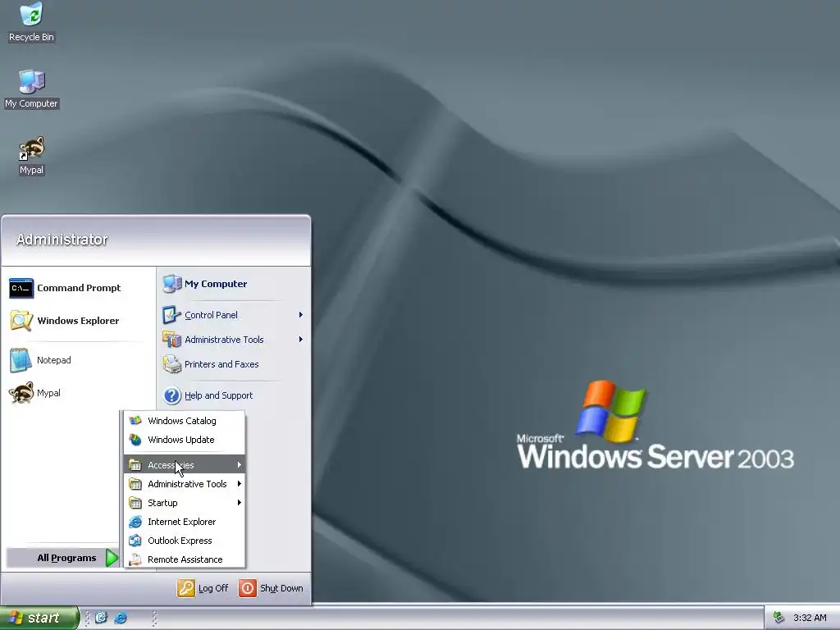Click Startup folder icon

pyautogui.click(x=135, y=503)
